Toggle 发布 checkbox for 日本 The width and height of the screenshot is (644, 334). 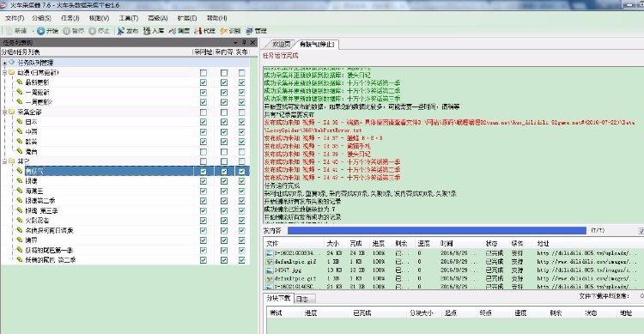241,122
